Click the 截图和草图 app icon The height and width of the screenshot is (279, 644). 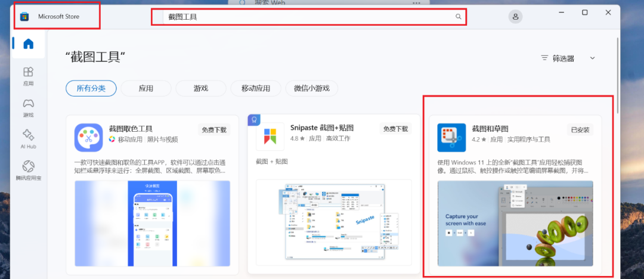pyautogui.click(x=451, y=138)
